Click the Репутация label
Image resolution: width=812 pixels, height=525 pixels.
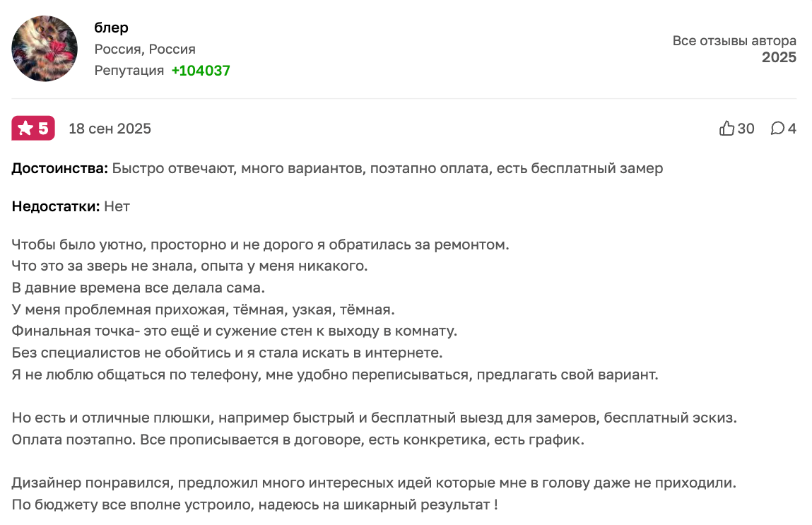[129, 71]
